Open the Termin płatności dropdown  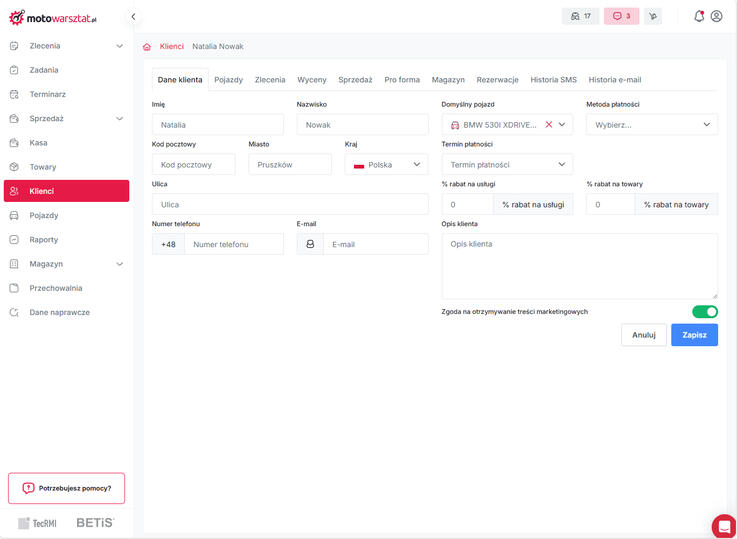[x=507, y=165]
